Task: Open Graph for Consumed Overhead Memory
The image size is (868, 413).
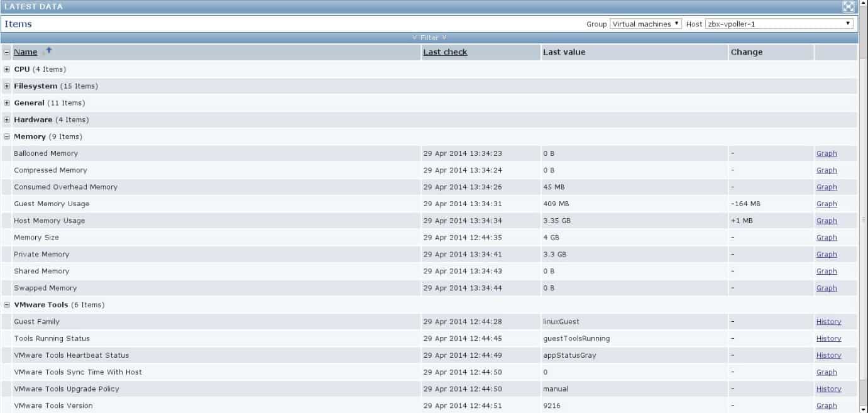Action: [x=827, y=187]
